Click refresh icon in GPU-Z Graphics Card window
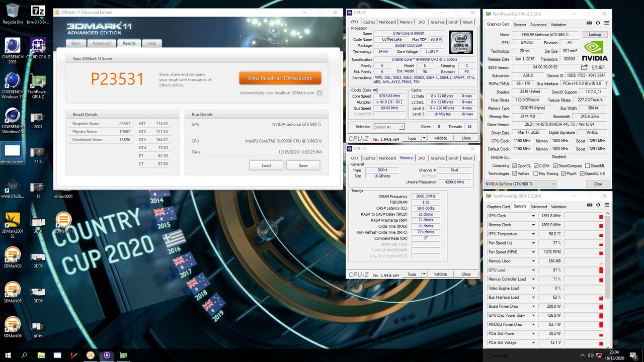 coord(598,23)
